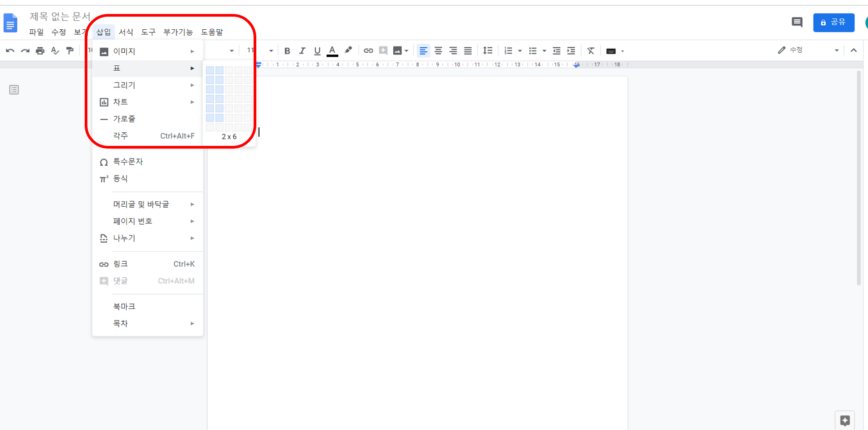868x430 pixels.
Task: Select 링크 menu item
Action: (x=148, y=264)
